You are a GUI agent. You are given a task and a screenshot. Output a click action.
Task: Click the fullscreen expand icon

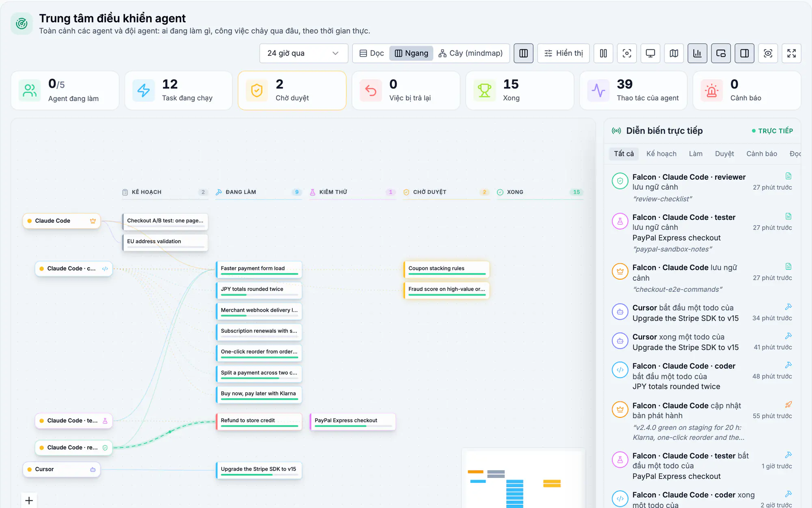click(x=791, y=53)
